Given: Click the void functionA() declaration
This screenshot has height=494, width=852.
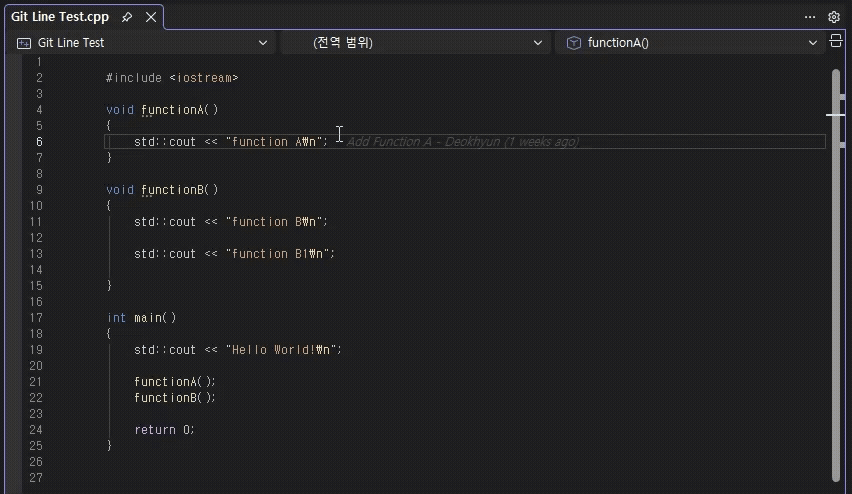Looking at the screenshot, I should click(x=162, y=110).
